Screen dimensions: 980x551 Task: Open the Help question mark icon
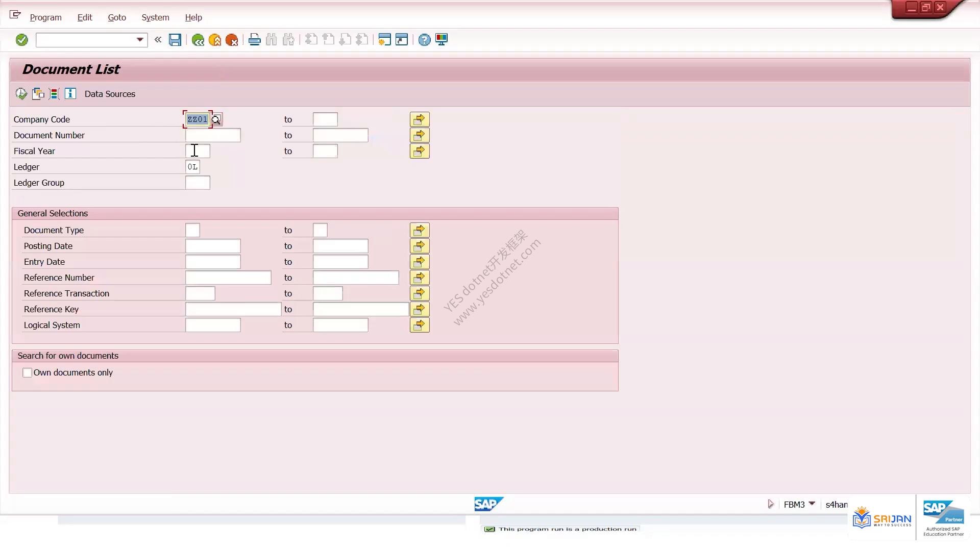424,40
